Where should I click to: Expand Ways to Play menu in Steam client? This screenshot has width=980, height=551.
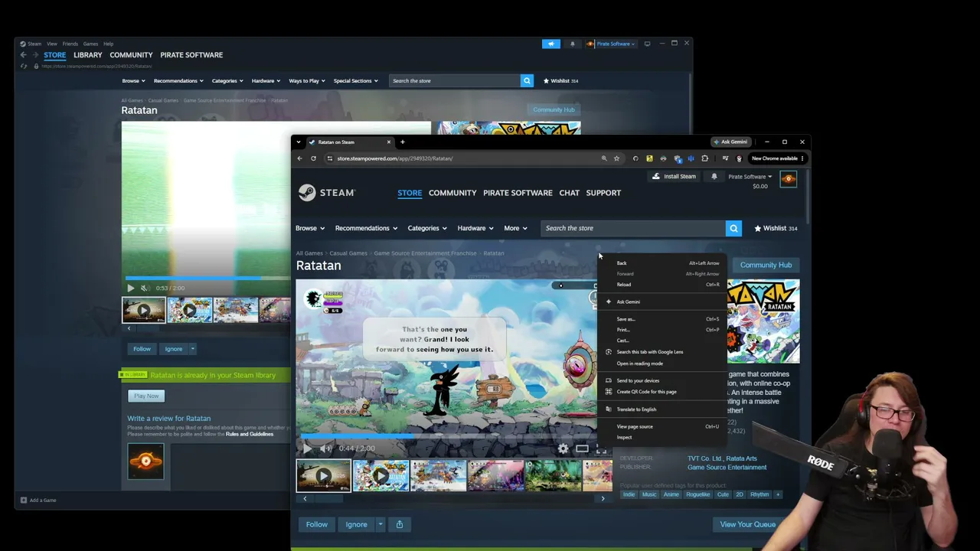[306, 80]
